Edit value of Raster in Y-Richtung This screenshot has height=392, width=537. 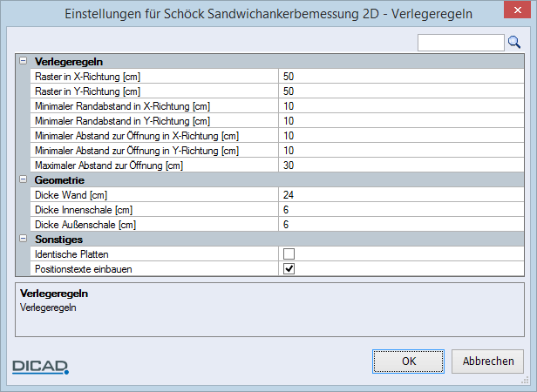point(401,91)
